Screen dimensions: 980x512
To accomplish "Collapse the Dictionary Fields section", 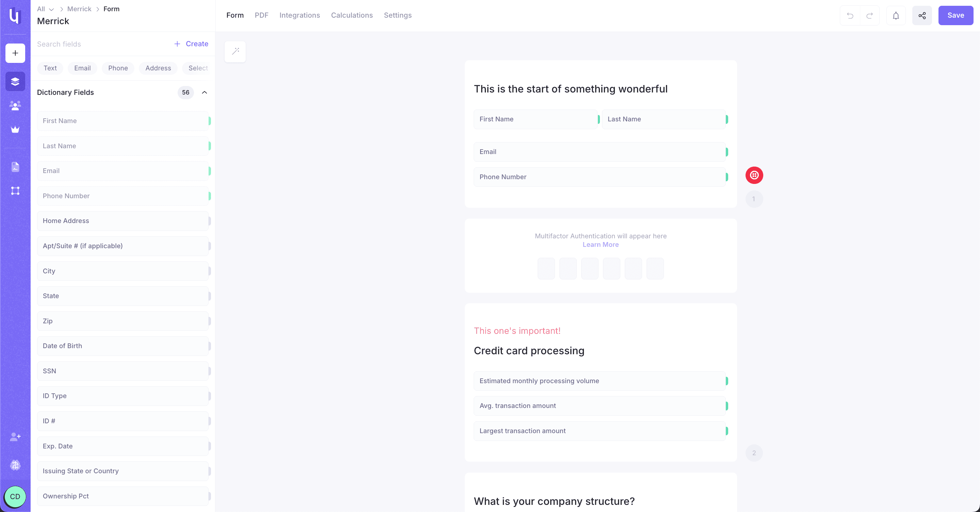I will click(204, 92).
